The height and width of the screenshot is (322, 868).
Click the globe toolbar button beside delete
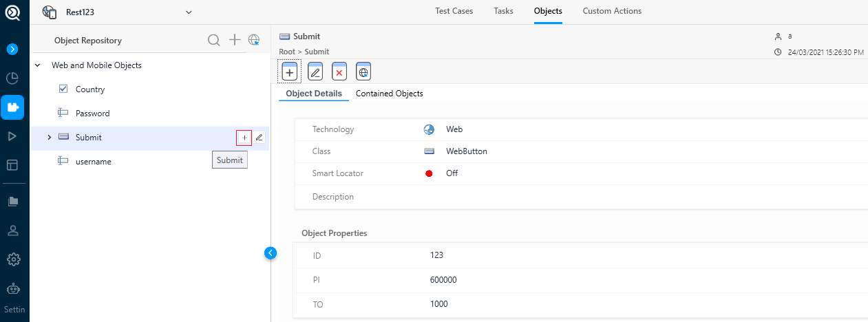(363, 72)
